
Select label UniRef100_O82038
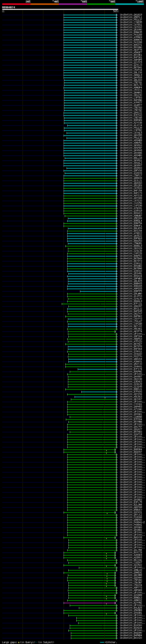131,379
